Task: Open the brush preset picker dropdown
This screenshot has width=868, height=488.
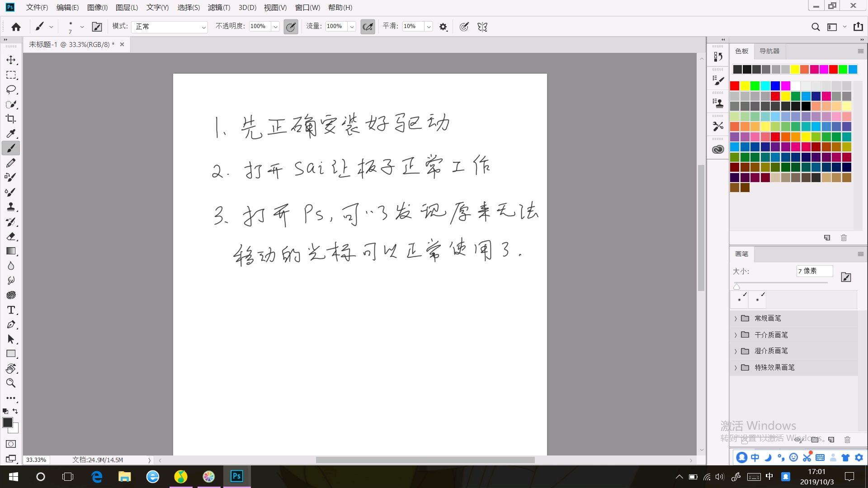Action: [82, 27]
